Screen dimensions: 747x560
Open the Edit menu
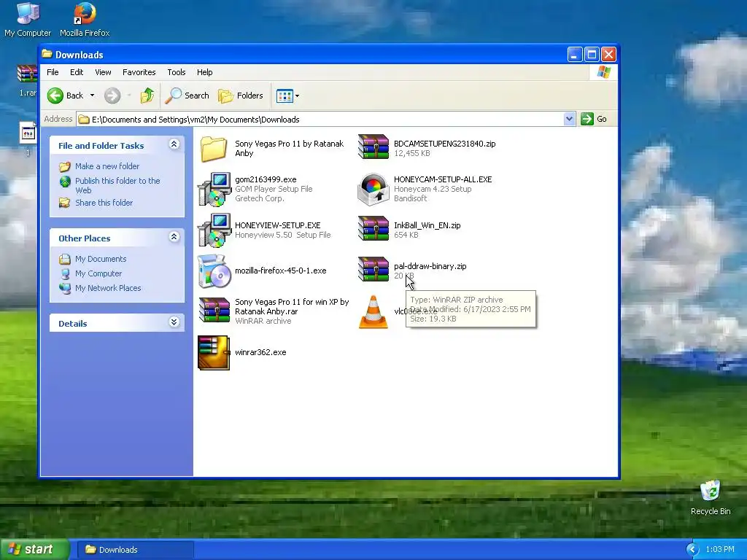pyautogui.click(x=77, y=72)
